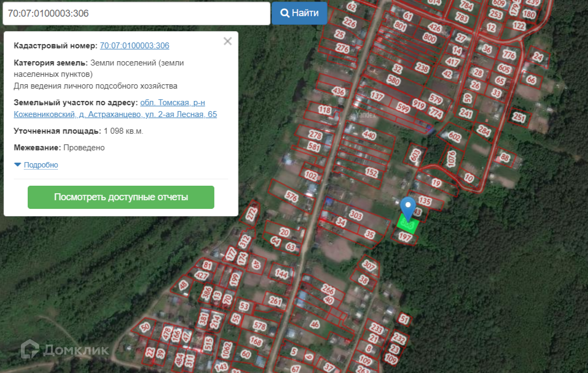588x373 pixels.
Task: Select parcel labeled 580 on map
Action: tap(393, 80)
